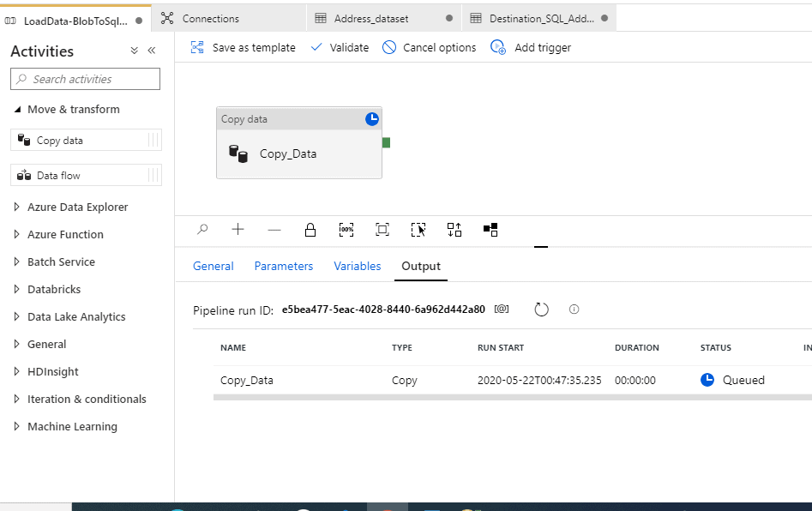The width and height of the screenshot is (812, 511).
Task: Click the Copy_Data row name cell
Action: pos(246,381)
